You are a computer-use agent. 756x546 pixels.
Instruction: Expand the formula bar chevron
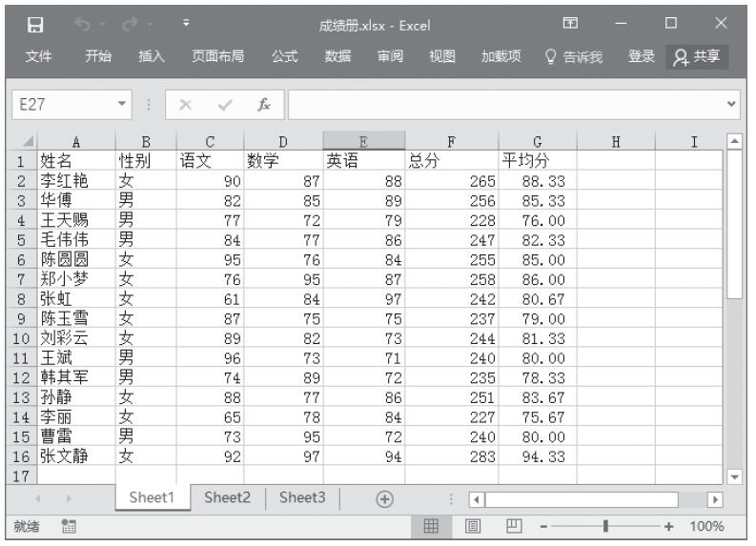731,104
